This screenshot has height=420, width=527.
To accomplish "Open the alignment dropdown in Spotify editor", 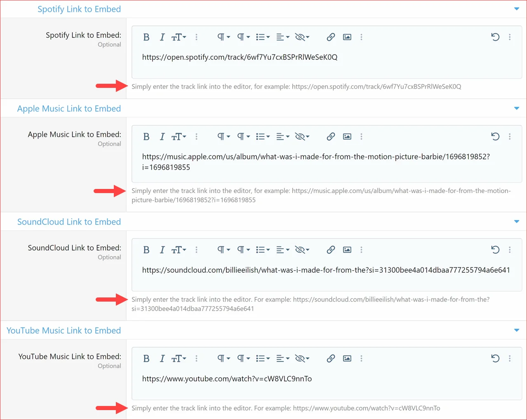I will (282, 37).
